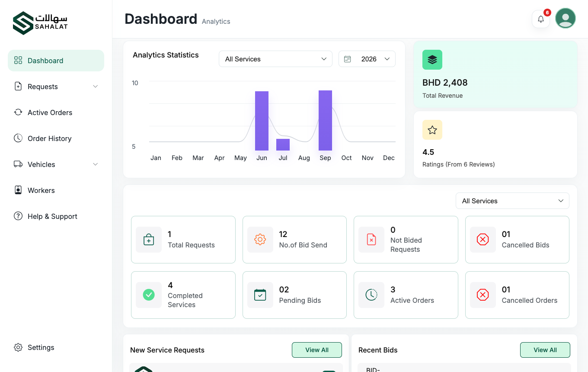Click the 'Recent Bids' heading
The width and height of the screenshot is (588, 372).
(x=378, y=350)
